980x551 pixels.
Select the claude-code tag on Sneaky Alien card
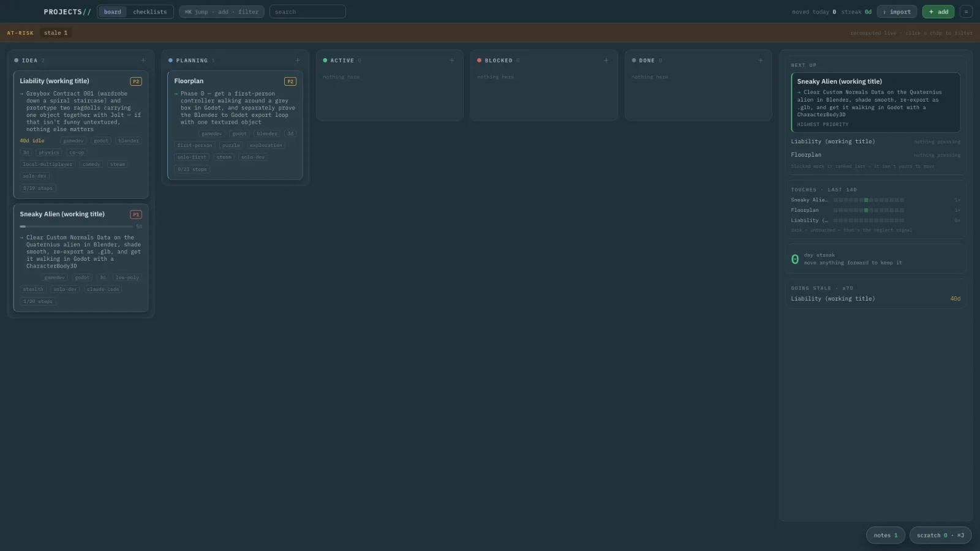(103, 289)
